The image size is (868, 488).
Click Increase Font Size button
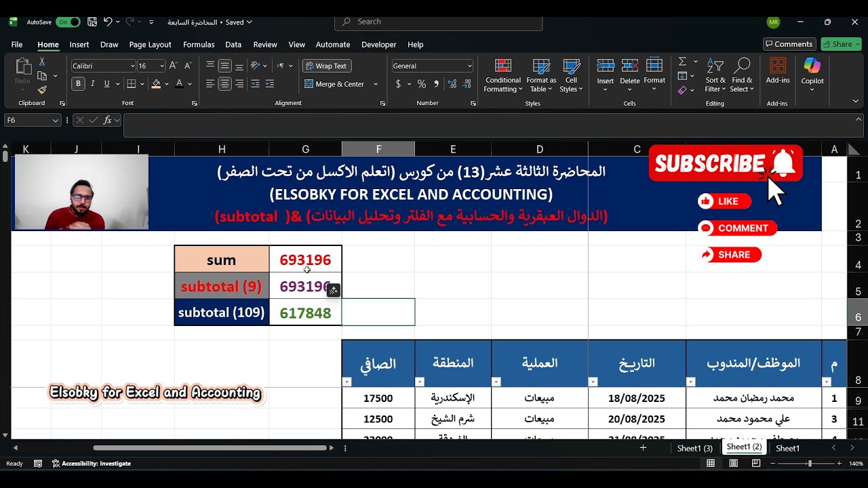[173, 66]
